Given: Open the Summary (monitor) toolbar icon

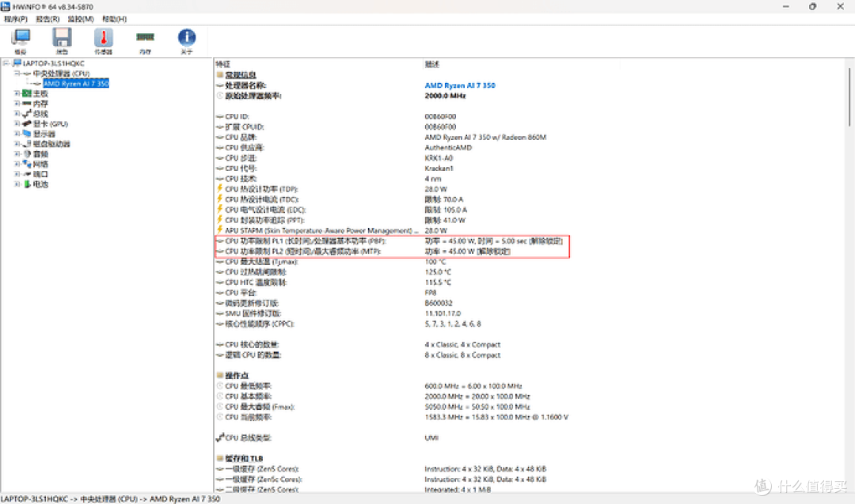Looking at the screenshot, I should tap(21, 38).
